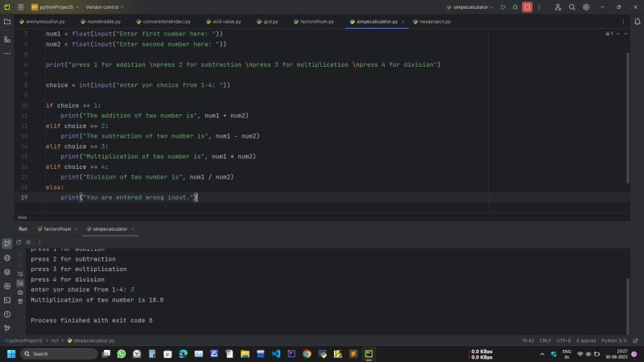
Task: Open the Git version control sidebar icon
Action: pyautogui.click(x=7, y=328)
